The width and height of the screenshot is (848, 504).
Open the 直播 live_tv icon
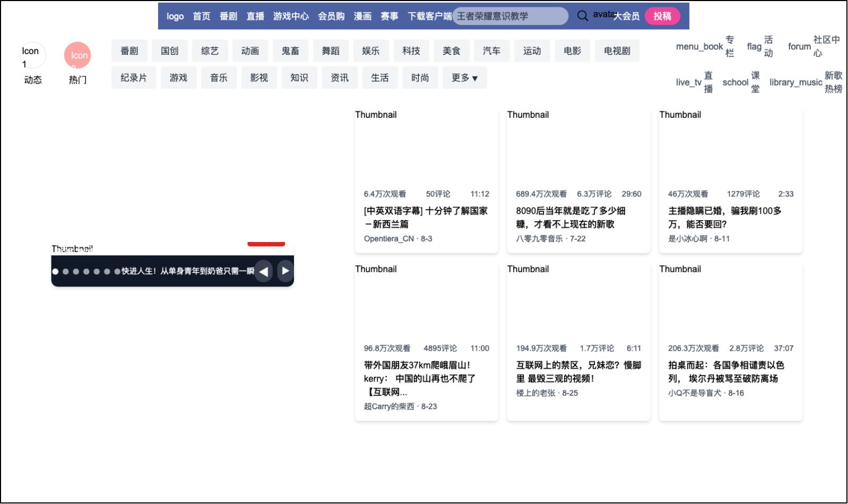688,82
